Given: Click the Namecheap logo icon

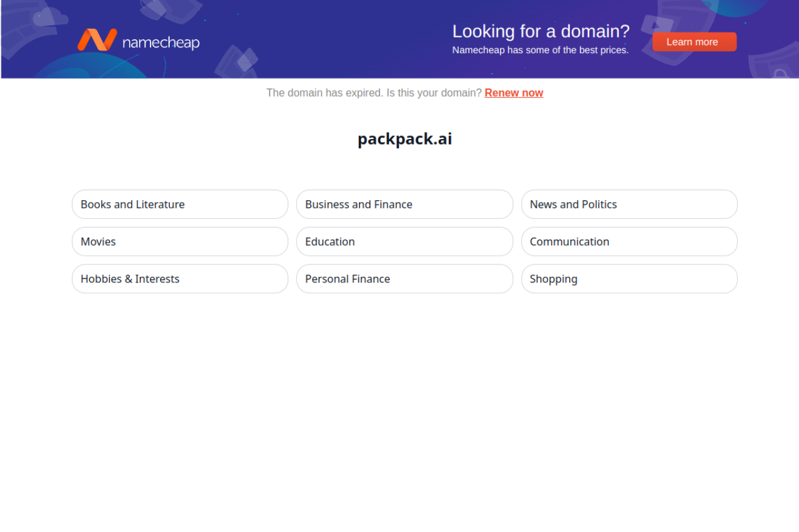Looking at the screenshot, I should pyautogui.click(x=97, y=40).
